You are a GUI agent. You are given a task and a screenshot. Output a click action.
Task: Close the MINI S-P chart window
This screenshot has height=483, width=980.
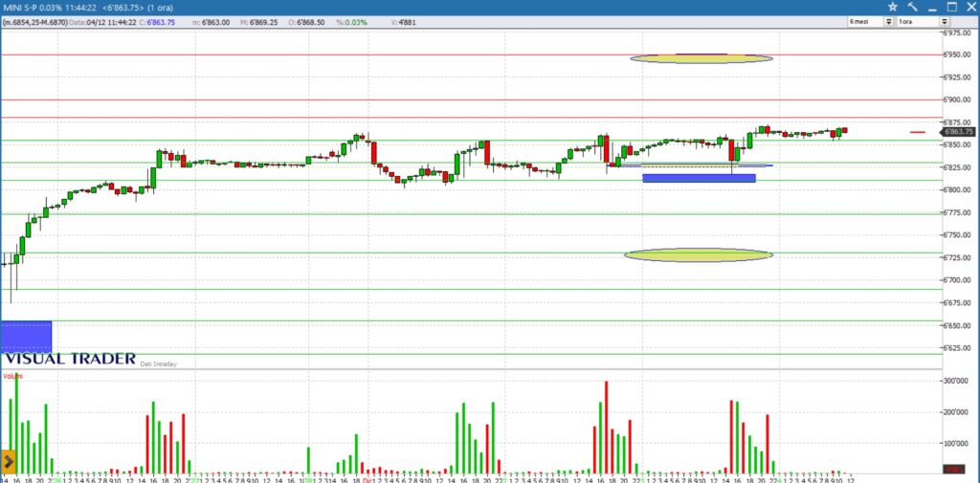click(x=970, y=7)
